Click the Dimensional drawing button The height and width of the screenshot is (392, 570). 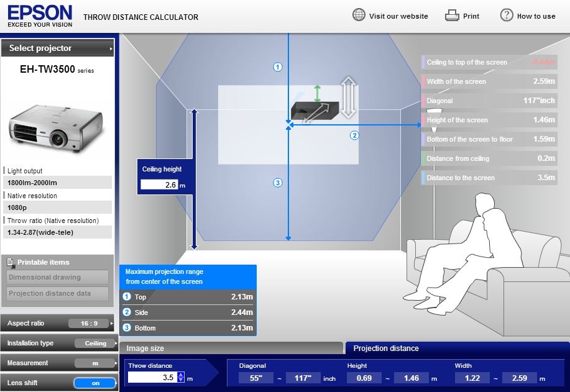click(x=57, y=277)
